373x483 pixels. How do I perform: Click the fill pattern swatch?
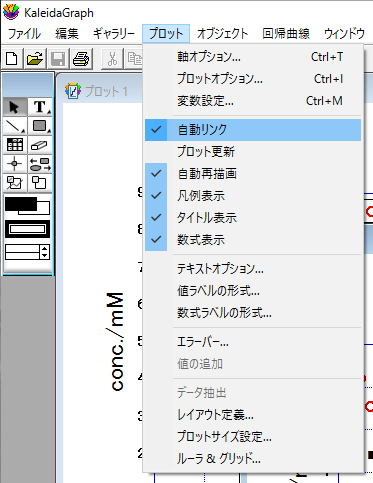[x=27, y=229]
